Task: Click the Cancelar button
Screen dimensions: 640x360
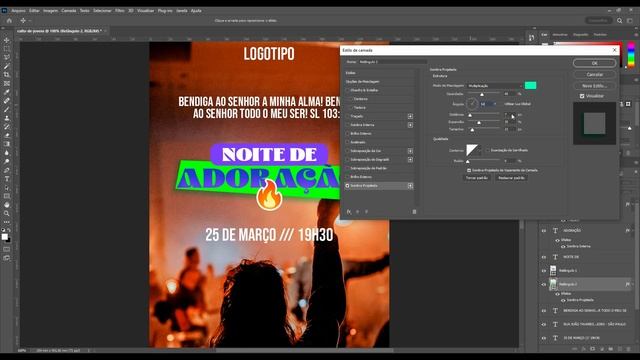Action: tap(594, 75)
